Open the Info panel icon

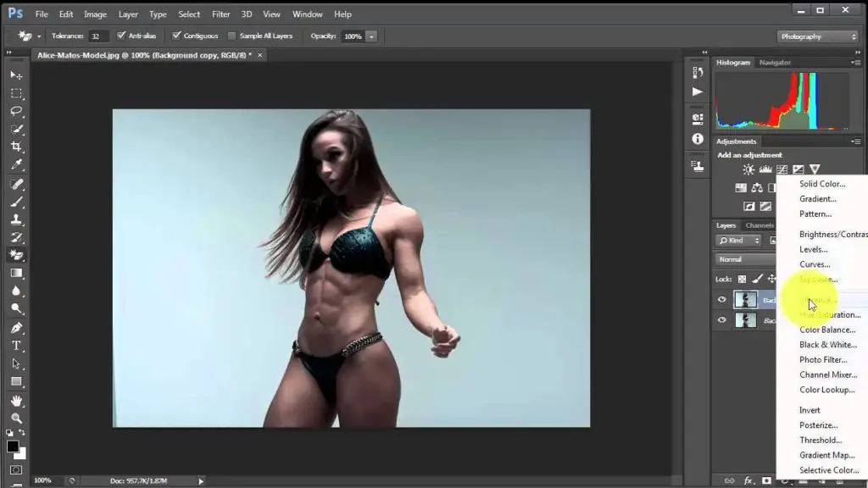[698, 138]
